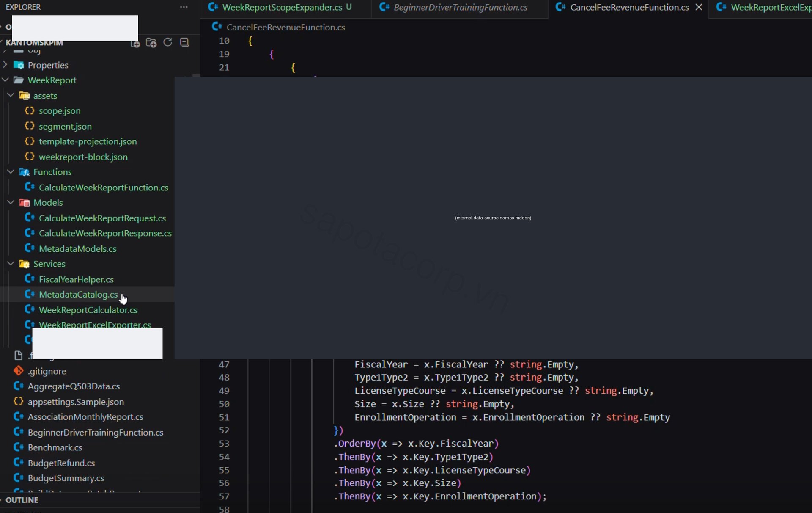Viewport: 812px width, 513px height.
Task: Open WeekReportCalculator.cs file
Action: 88,310
